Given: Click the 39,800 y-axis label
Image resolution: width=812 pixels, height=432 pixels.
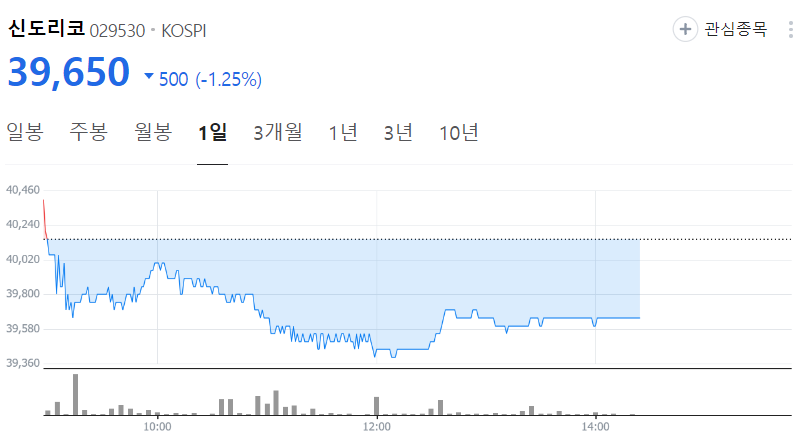Looking at the screenshot, I should (23, 294).
